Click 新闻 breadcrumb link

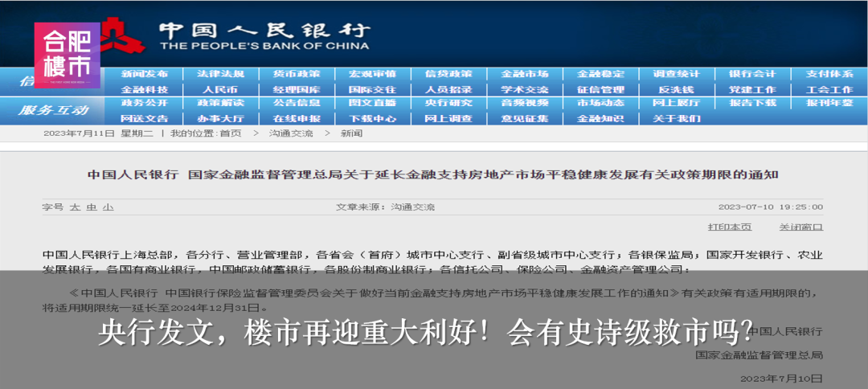351,133
